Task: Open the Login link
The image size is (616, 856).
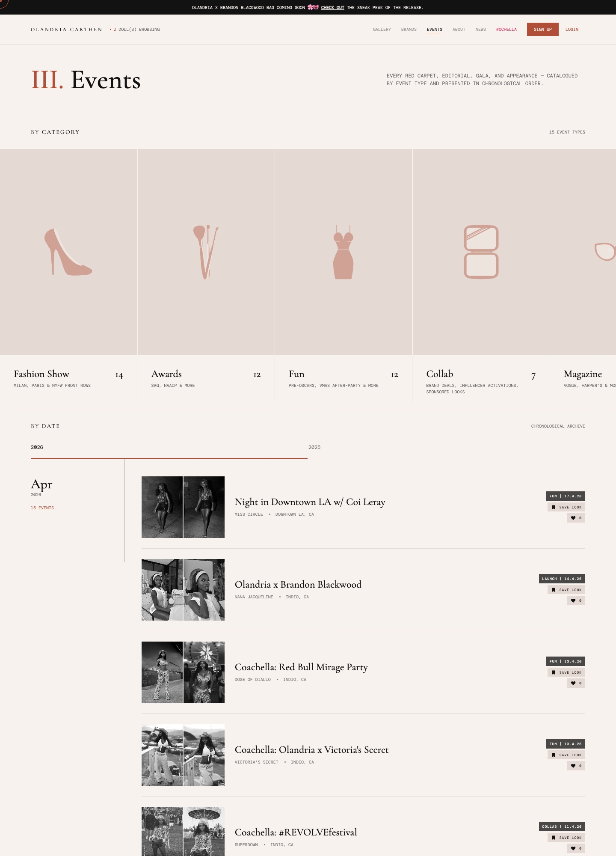Action: coord(572,30)
